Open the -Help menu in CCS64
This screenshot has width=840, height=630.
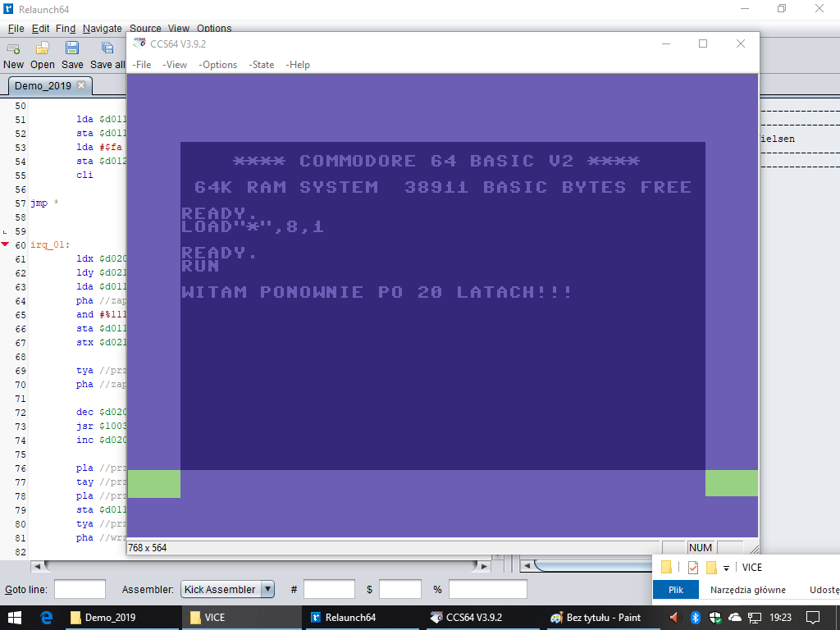tap(298, 65)
